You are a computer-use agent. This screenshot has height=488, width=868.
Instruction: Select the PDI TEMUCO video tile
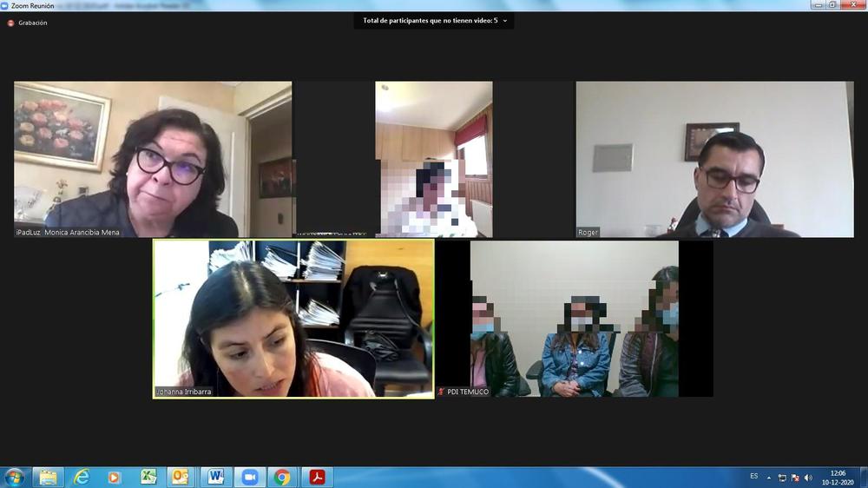coord(574,319)
